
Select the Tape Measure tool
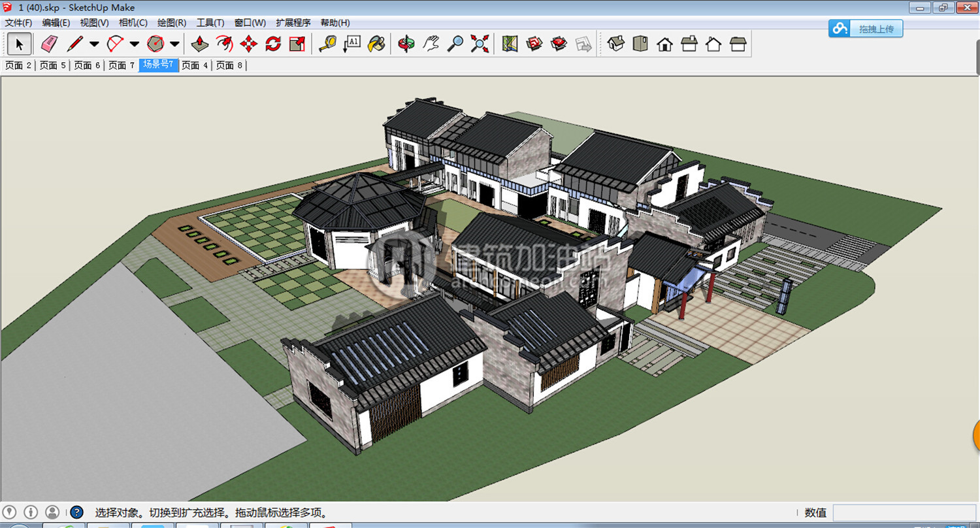(327, 44)
